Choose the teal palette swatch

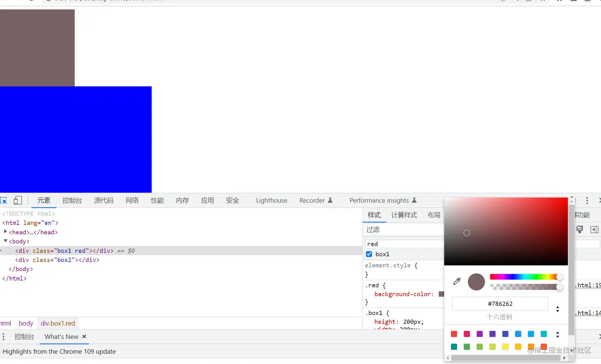pos(454,347)
